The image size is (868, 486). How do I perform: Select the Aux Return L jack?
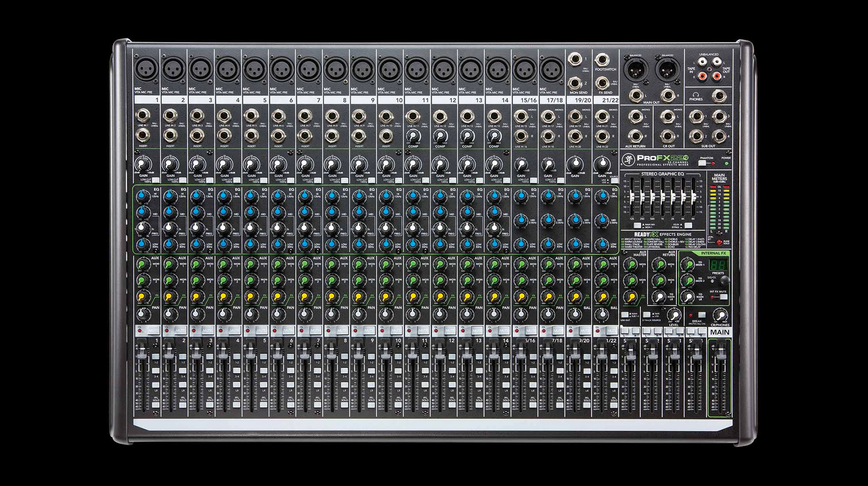[635, 117]
